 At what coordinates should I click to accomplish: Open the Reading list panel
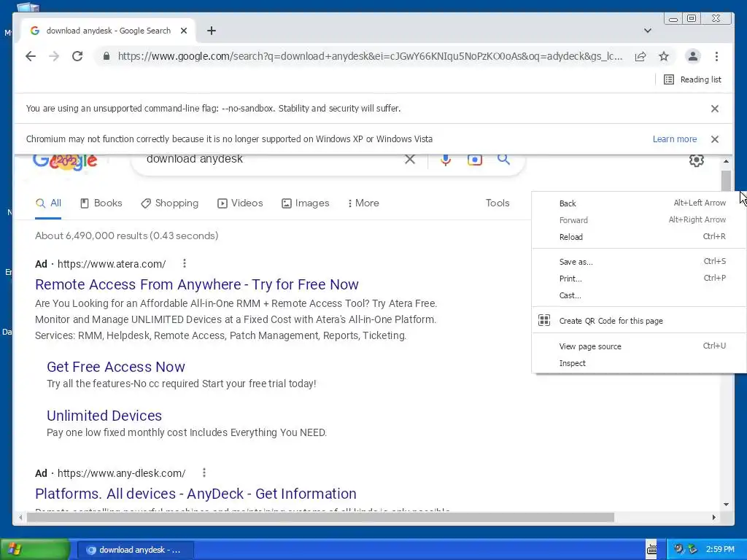[693, 79]
